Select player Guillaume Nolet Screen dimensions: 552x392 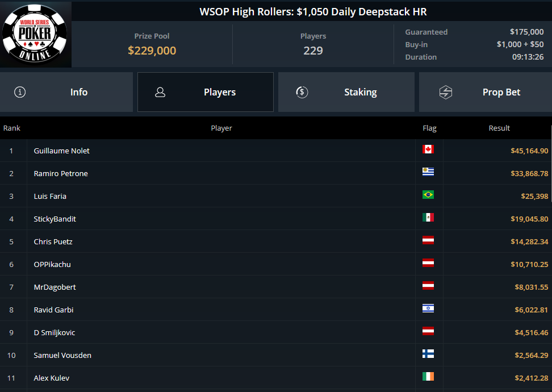(61, 151)
